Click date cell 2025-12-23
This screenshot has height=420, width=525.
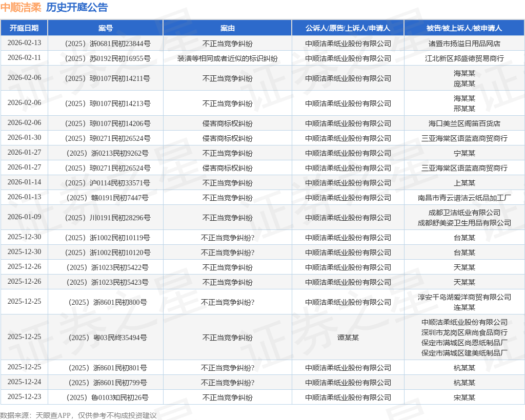[24, 396]
